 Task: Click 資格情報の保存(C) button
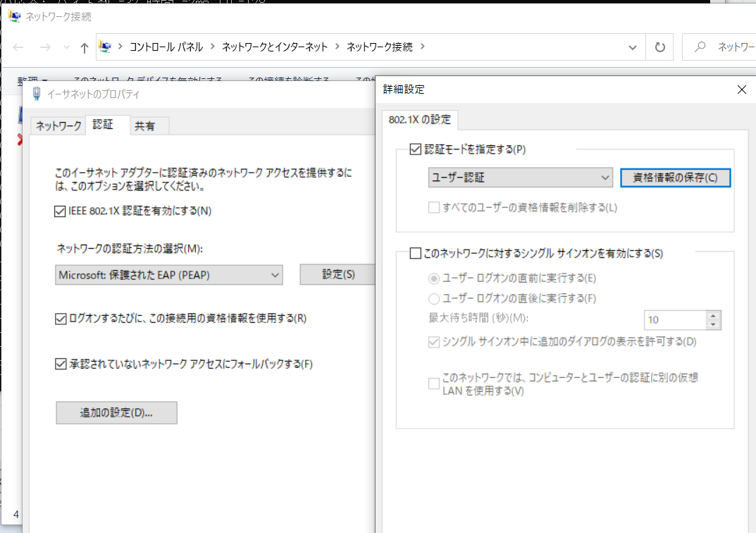point(675,178)
